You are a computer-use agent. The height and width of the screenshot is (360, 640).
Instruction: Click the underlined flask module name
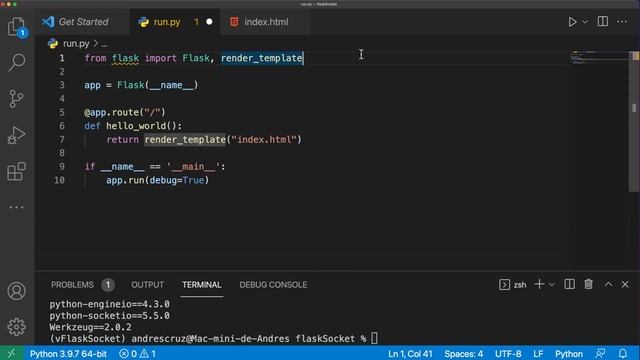click(125, 58)
